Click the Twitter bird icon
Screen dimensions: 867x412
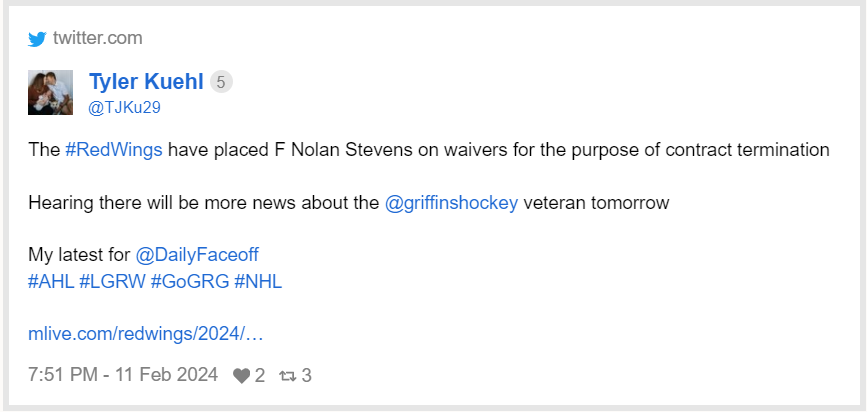point(37,39)
